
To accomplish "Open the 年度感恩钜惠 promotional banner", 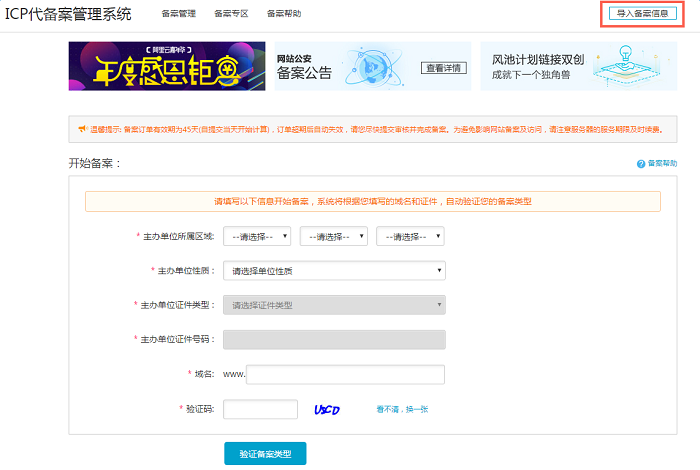I will point(166,67).
